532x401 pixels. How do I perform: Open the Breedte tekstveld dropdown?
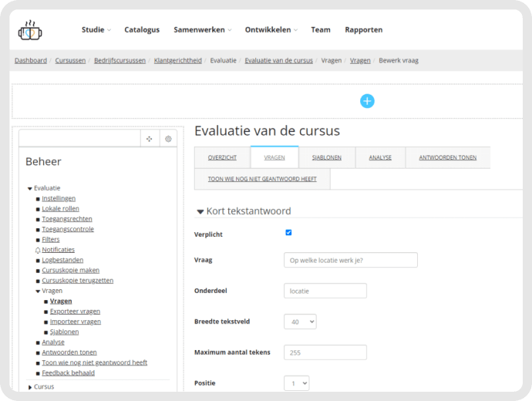(300, 322)
